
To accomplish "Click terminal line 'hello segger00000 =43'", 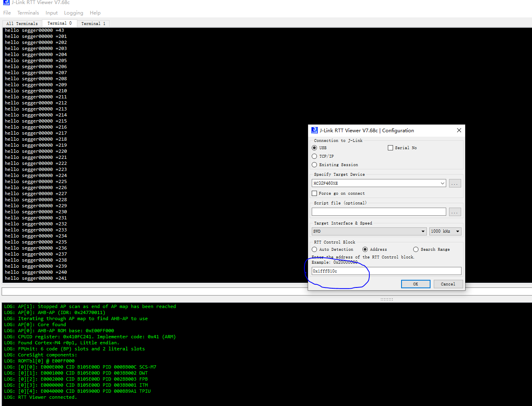I will tap(34, 30).
